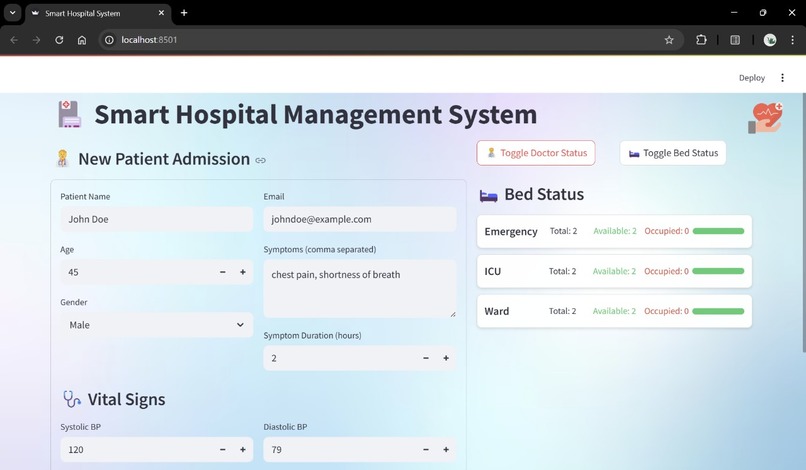
Task: Click Toggle Bed Status button
Action: pos(673,153)
